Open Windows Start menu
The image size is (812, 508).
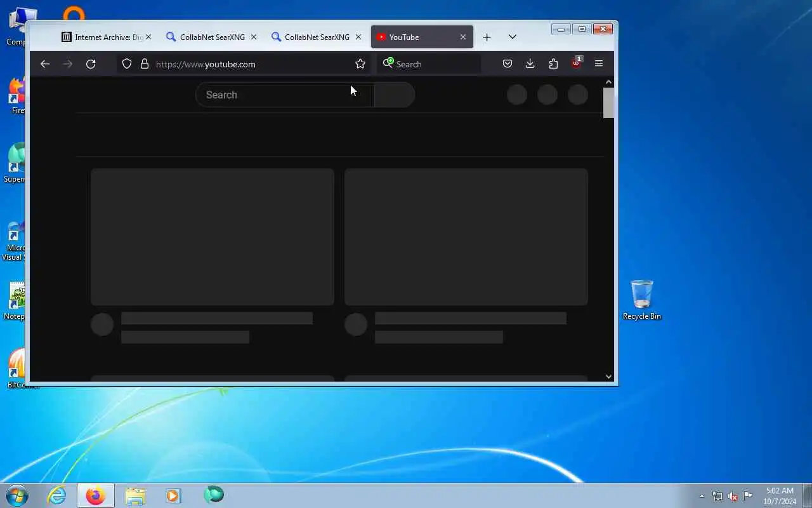coord(17,495)
